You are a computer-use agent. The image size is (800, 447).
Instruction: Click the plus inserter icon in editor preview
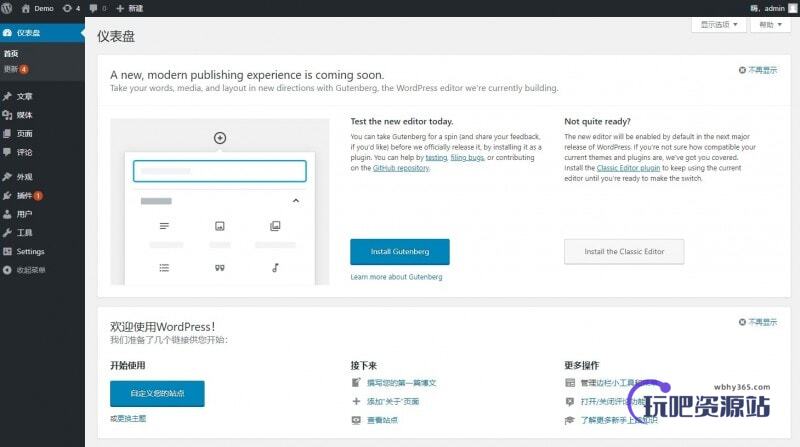(220, 138)
